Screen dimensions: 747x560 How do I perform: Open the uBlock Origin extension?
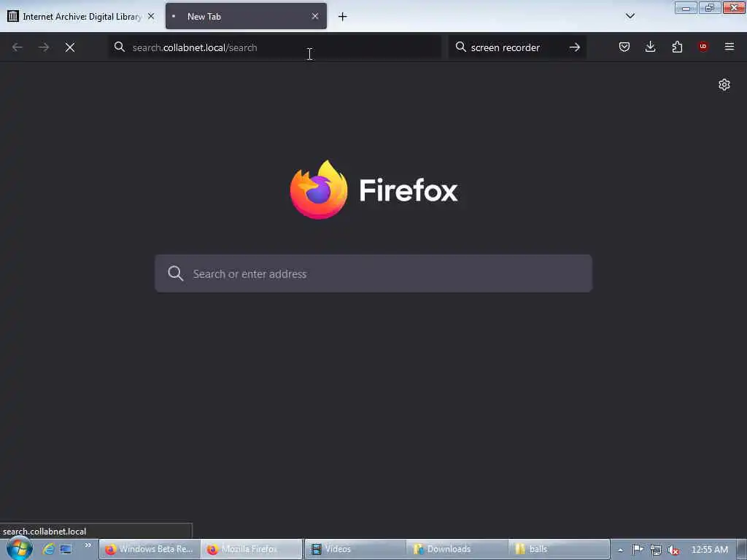pos(703,47)
